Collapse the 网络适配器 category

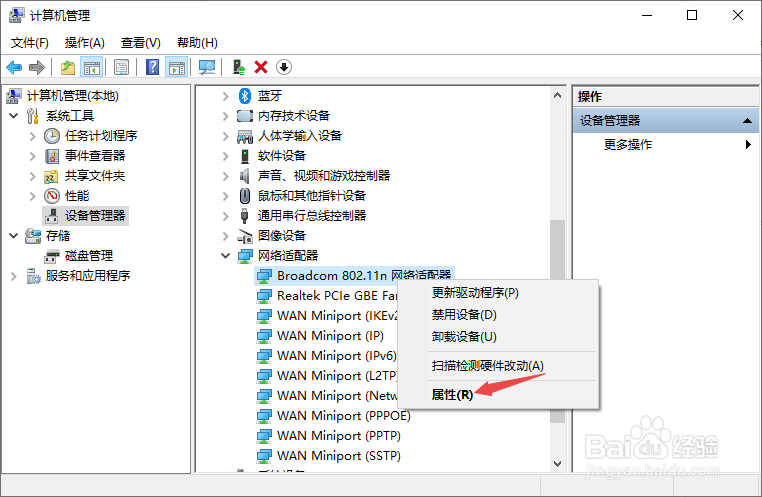pyautogui.click(x=225, y=256)
